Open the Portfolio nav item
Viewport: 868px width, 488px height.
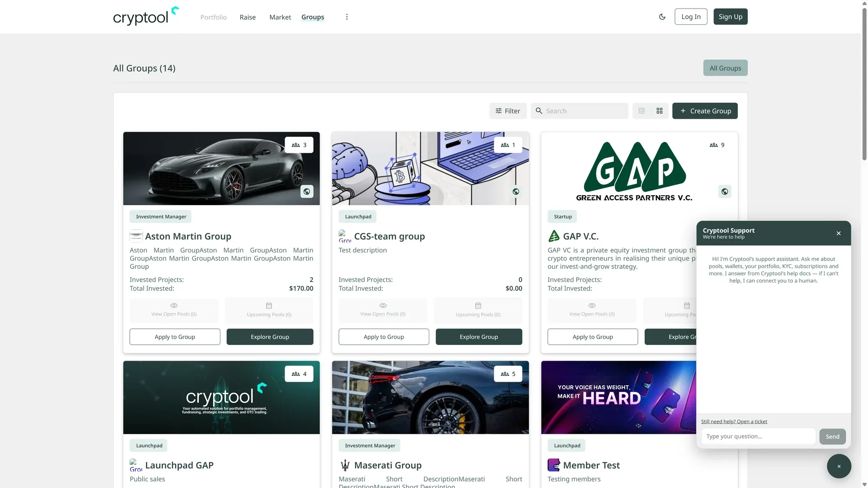(x=214, y=17)
